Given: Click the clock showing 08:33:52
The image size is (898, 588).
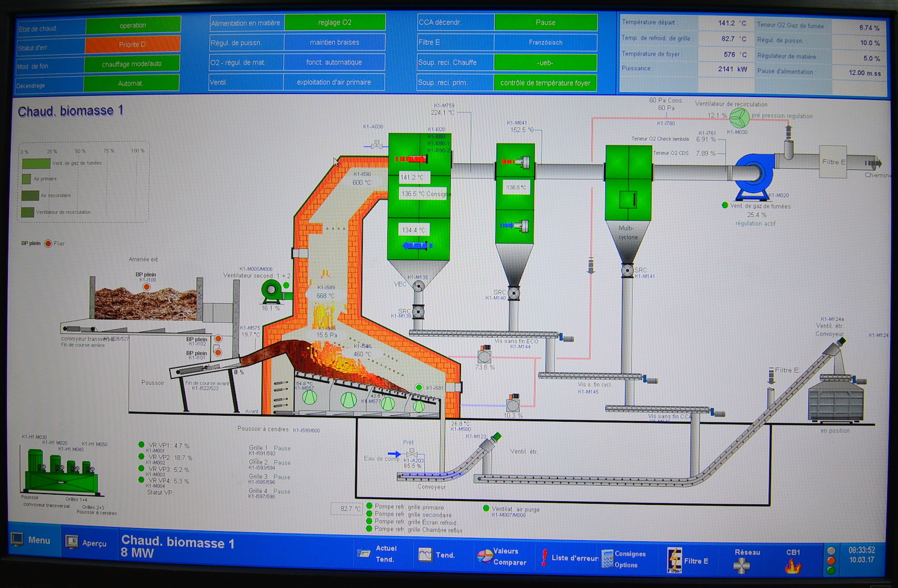Looking at the screenshot, I should [x=861, y=550].
